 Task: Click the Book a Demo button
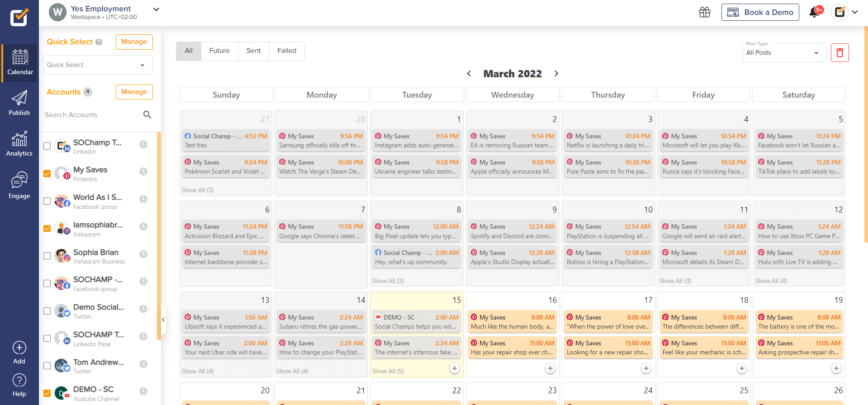click(760, 12)
